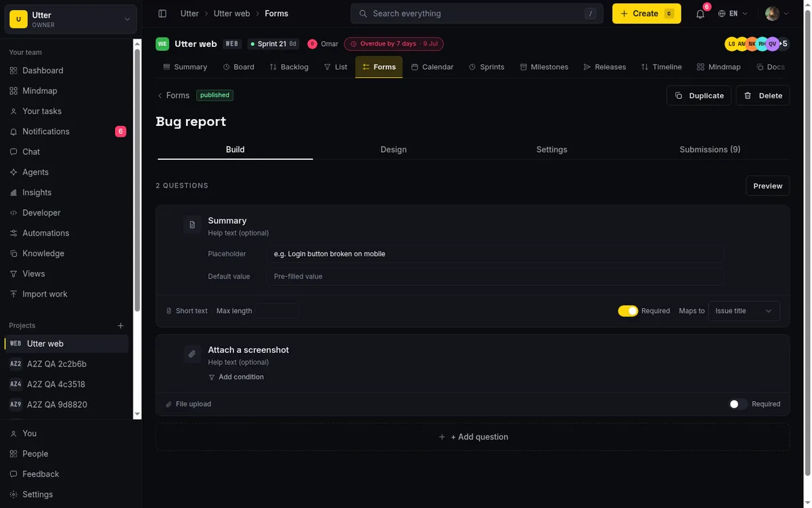Viewport: 812px width, 508px height.
Task: Switch to the List tab
Action: click(x=336, y=67)
